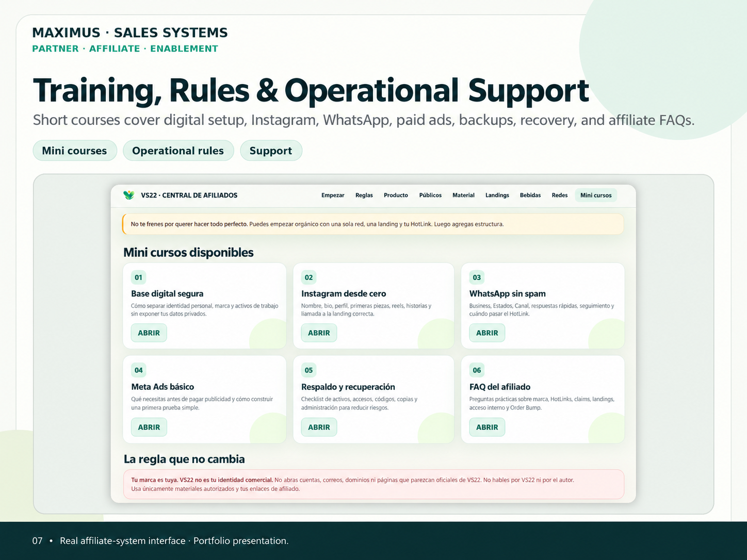The height and width of the screenshot is (560, 747).
Task: Click the PARTNER · AFFILIATE · ENABLEMENT subtitle
Action: [x=125, y=48]
